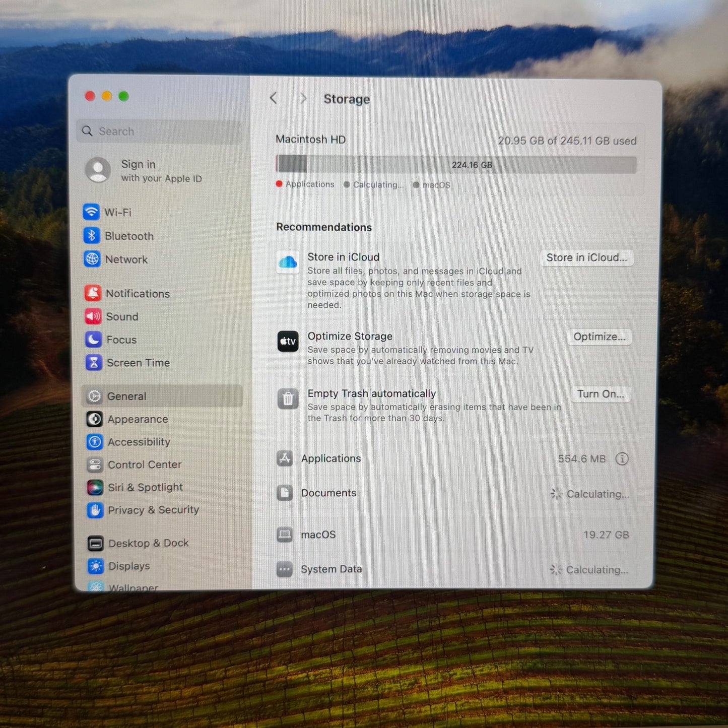Open Focus moon icon
Viewport: 728px width, 728px height.
[94, 340]
